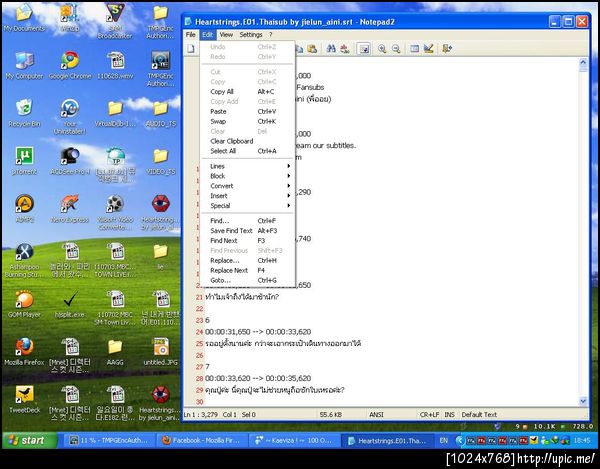Click the CR+LF status bar field

point(429,415)
